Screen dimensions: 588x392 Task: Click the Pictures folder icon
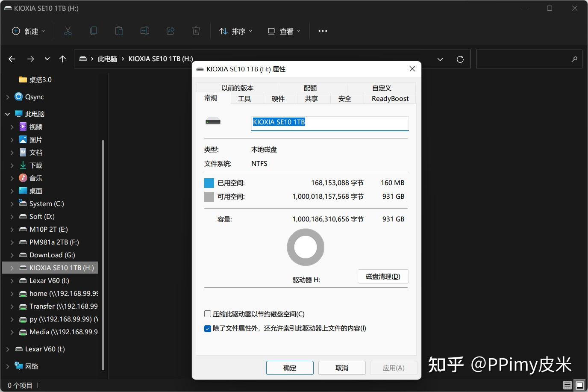[23, 139]
